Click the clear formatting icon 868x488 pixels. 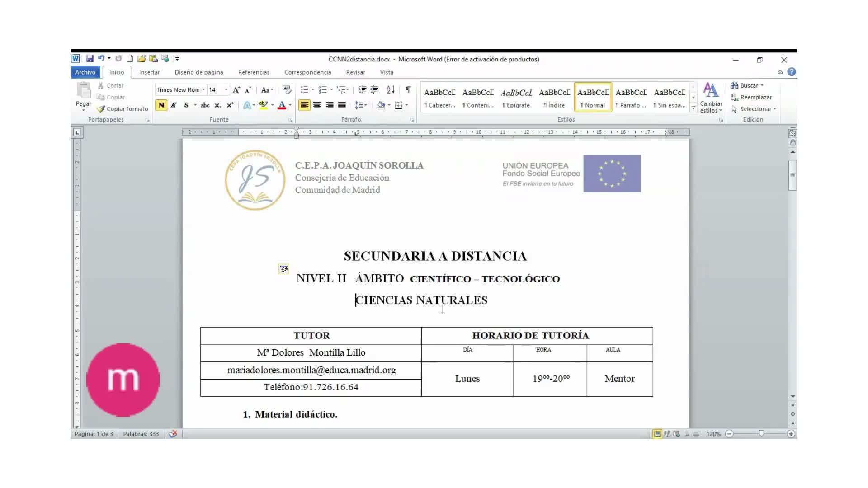point(287,89)
